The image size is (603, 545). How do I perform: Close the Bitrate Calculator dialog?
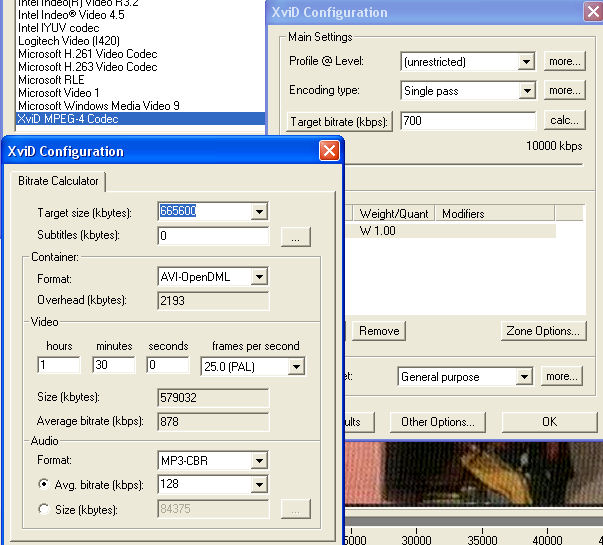click(x=329, y=151)
